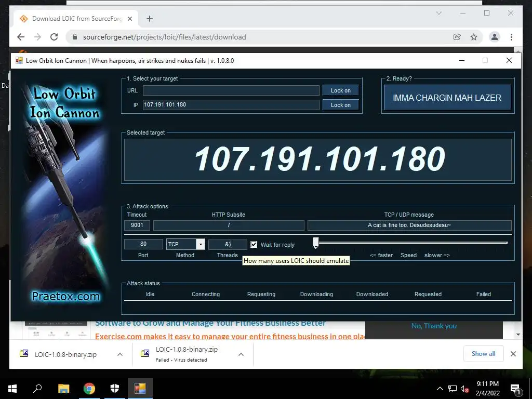Viewport: 532px width, 399px height.
Task: Click the LOIC taskbar icon
Action: click(x=140, y=389)
